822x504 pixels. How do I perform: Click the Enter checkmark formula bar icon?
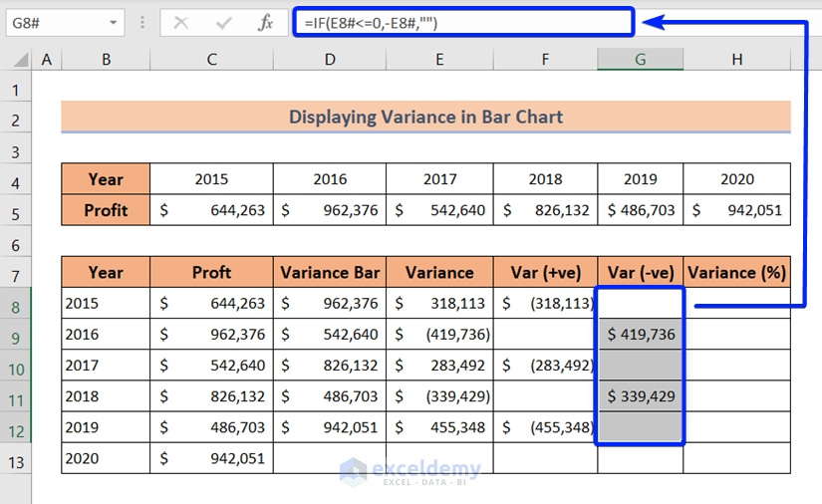coord(224,23)
